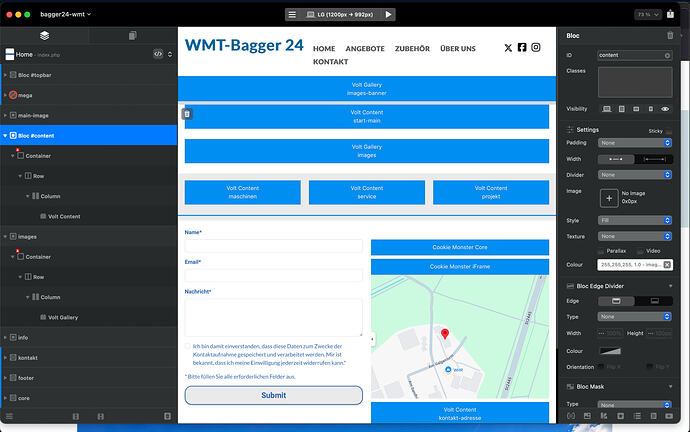Check the Parallax option
This screenshot has width=690, height=432.
click(x=601, y=251)
